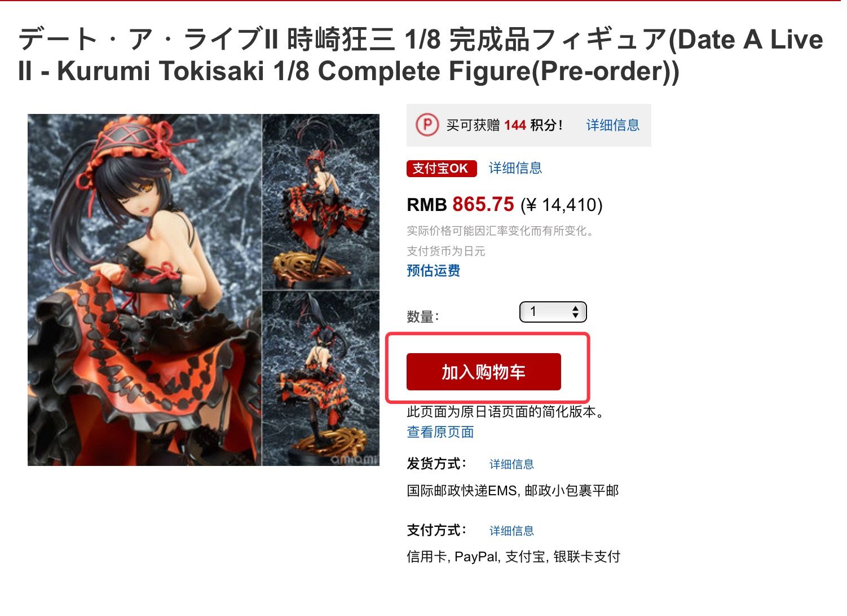View 详细信息 for 支付方式 payment methods
Viewport: 847px width, 616px height.
(x=511, y=531)
